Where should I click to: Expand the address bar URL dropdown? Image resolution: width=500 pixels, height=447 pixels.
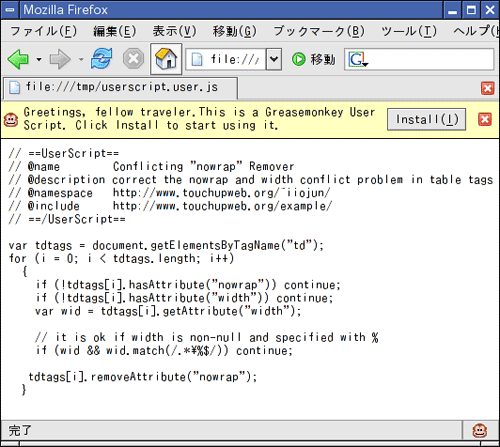pyautogui.click(x=274, y=59)
